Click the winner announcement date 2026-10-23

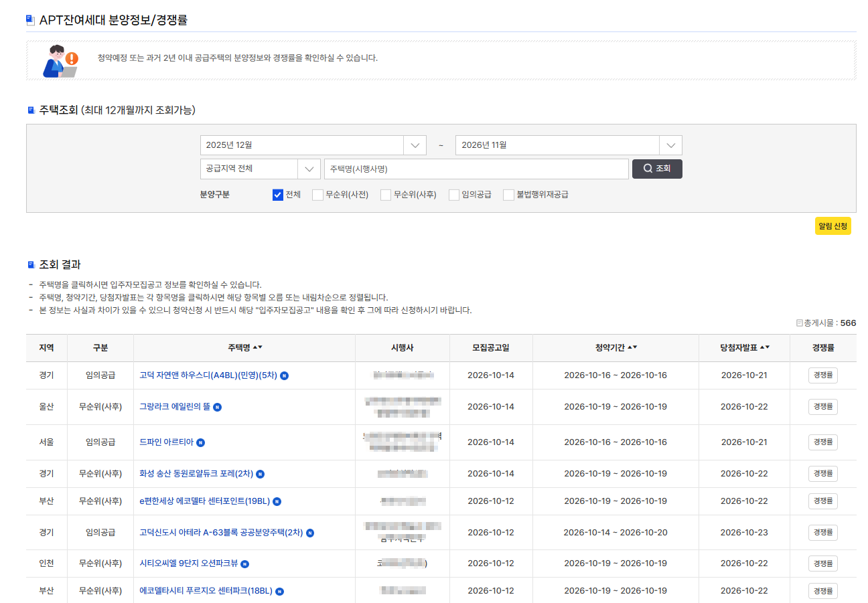click(x=744, y=533)
